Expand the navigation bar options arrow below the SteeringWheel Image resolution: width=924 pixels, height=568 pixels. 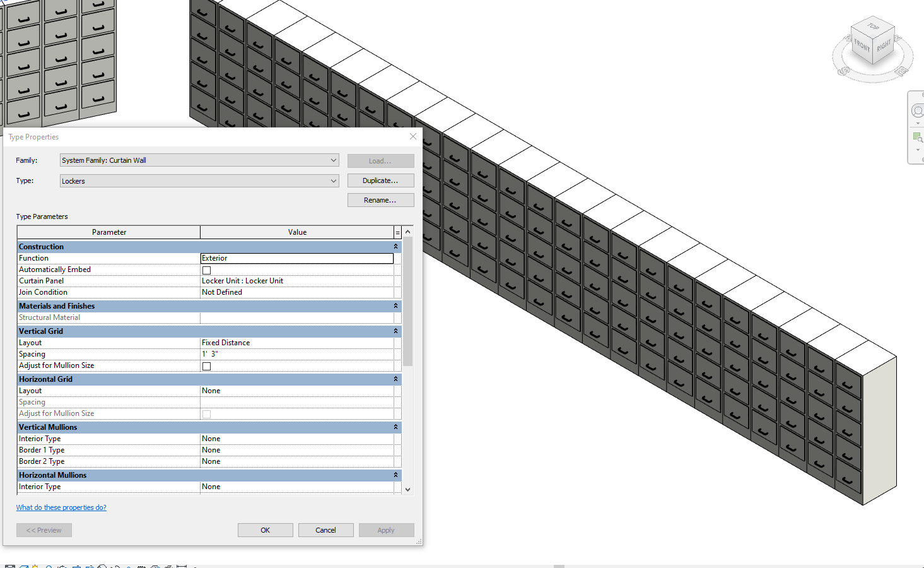click(x=917, y=123)
